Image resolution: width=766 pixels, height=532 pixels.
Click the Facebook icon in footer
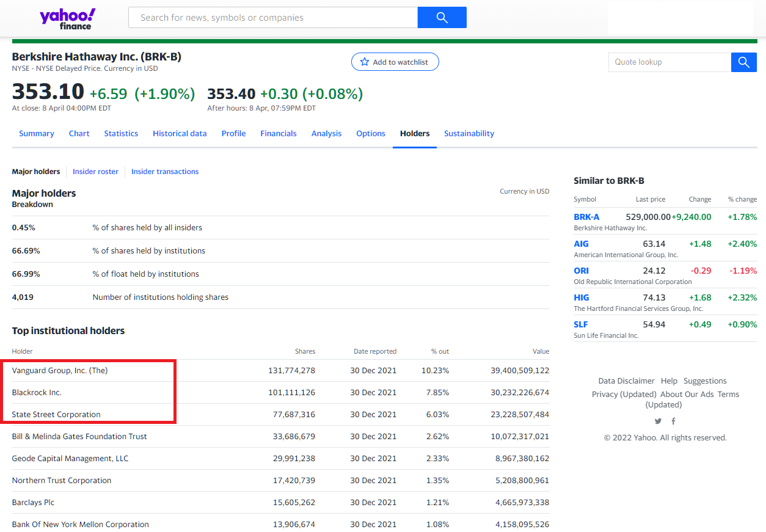coord(673,421)
